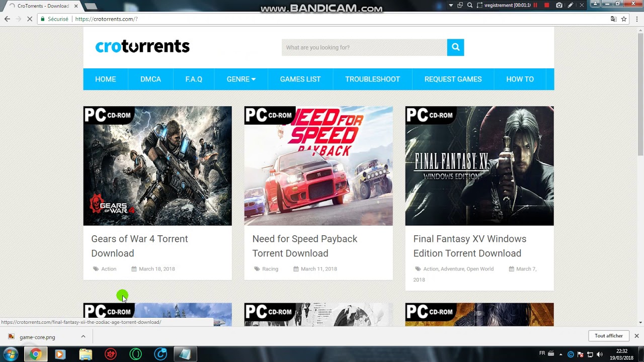This screenshot has width=644, height=362.
Task: Focus the 'What are you looking for?' search field
Action: click(364, 47)
